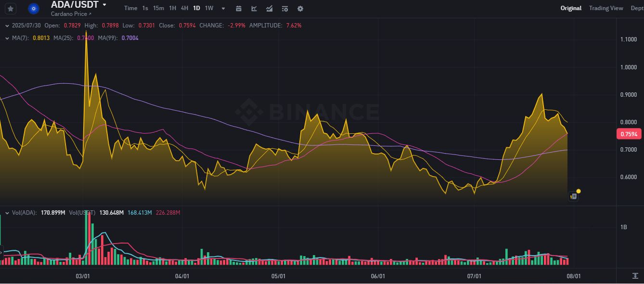Image resolution: width=644 pixels, height=284 pixels.
Task: Click the 1.1000 price axis label
Action: click(x=629, y=39)
